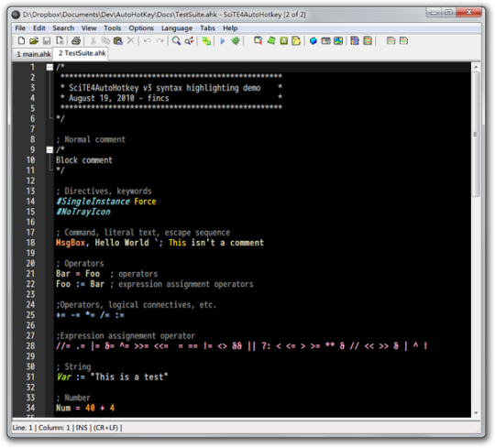Click the title bar application icon
This screenshot has height=448, width=495.
click(x=16, y=15)
